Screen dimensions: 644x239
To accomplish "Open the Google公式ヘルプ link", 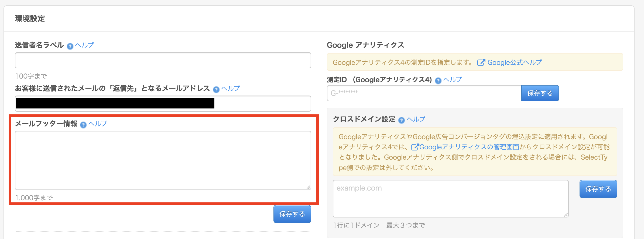I will click(x=514, y=63).
